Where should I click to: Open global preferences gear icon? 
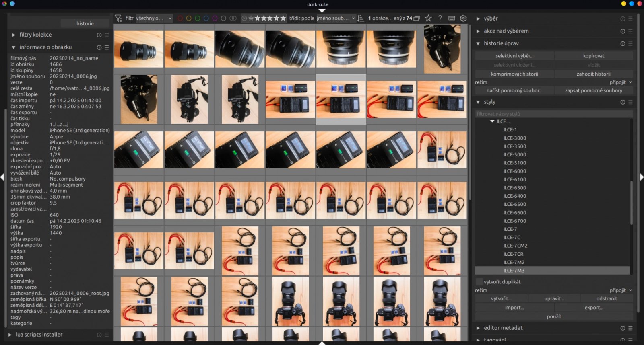point(463,18)
